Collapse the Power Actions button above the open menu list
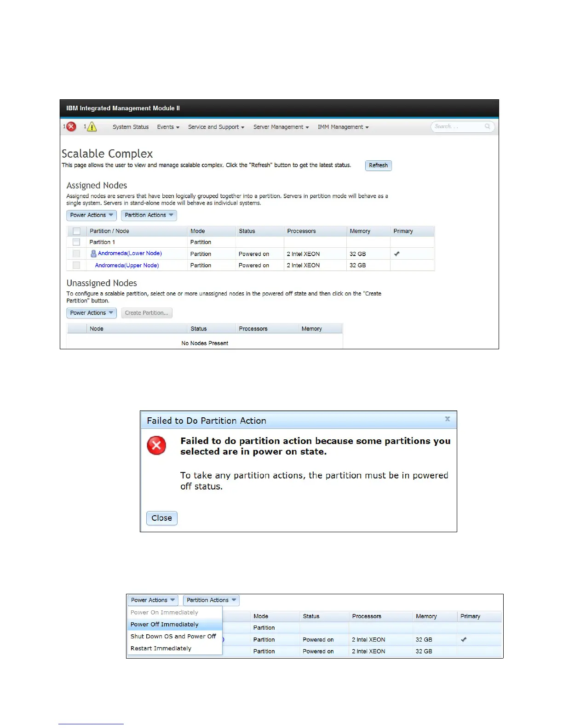This screenshot has height=728, width=563. click(153, 600)
